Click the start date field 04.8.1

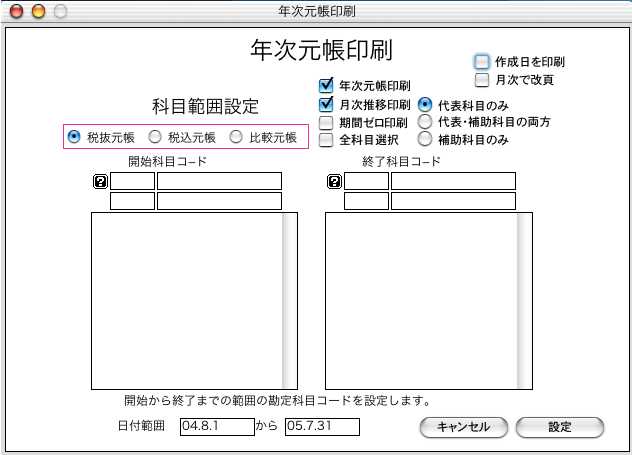point(217,427)
